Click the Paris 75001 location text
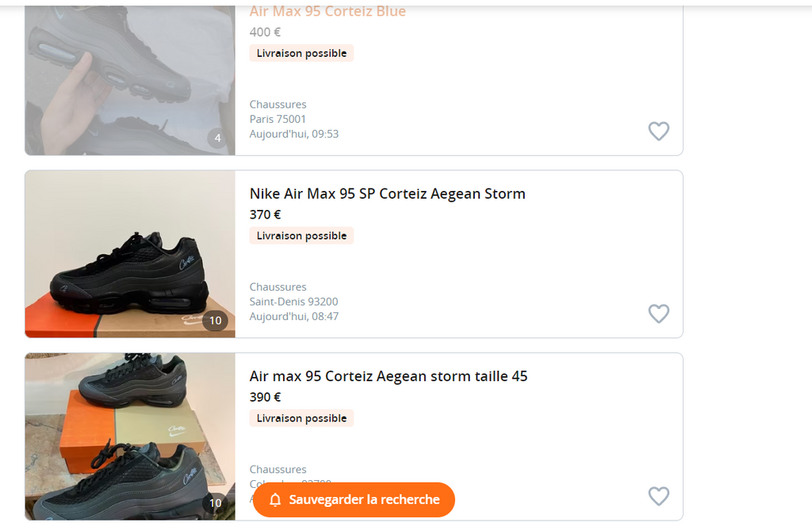812x530 pixels. pyautogui.click(x=278, y=119)
